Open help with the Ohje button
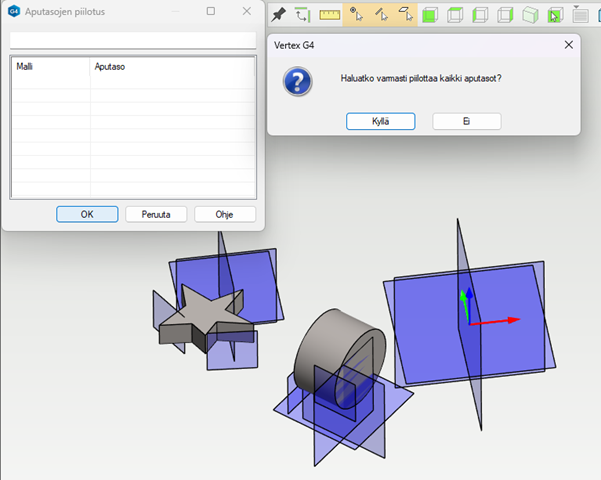 225,214
